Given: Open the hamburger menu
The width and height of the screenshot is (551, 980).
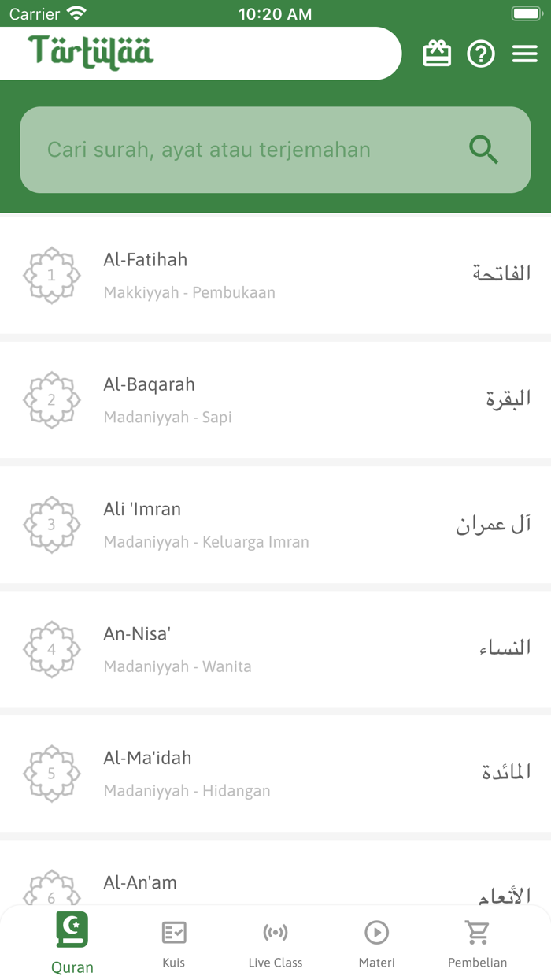Looking at the screenshot, I should click(525, 54).
